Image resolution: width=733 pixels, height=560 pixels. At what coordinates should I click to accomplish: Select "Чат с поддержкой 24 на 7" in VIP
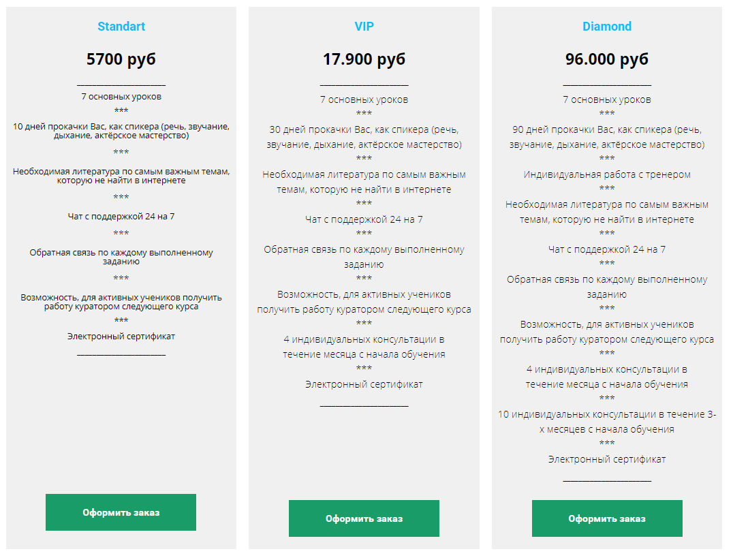click(364, 219)
